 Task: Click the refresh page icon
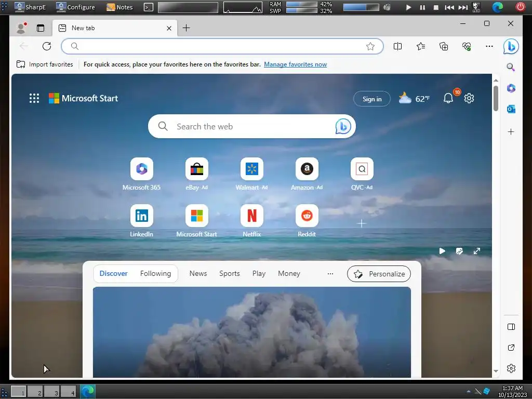pos(47,46)
